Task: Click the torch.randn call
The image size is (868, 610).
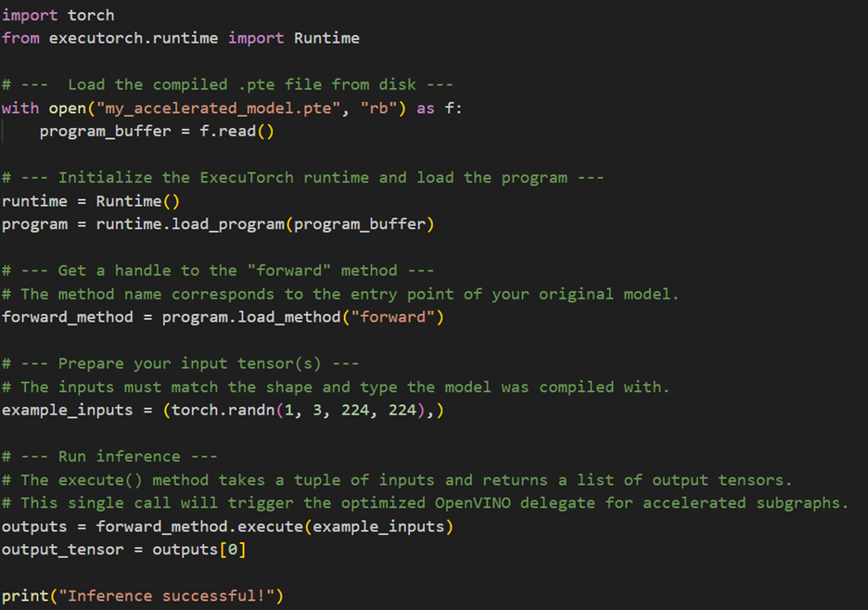Action: 213,410
